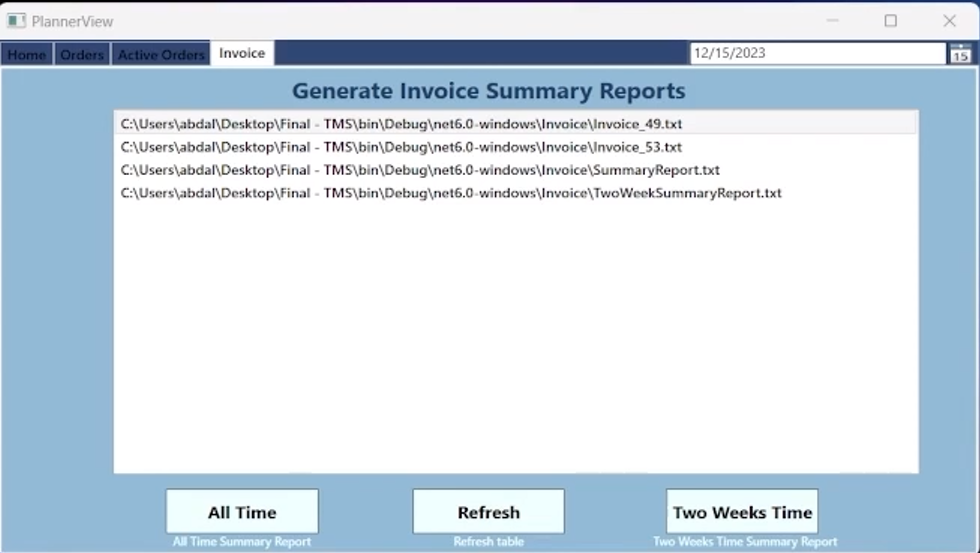Image resolution: width=980 pixels, height=553 pixels.
Task: Click 'Two Weeks Time Summary Report' caption
Action: click(745, 542)
